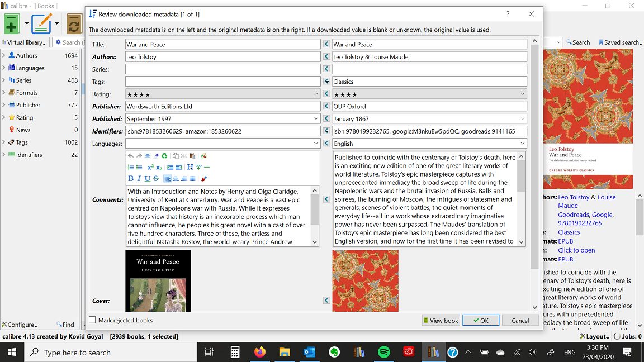Open Spotify from the taskbar
The width and height of the screenshot is (644, 362).
(383, 352)
